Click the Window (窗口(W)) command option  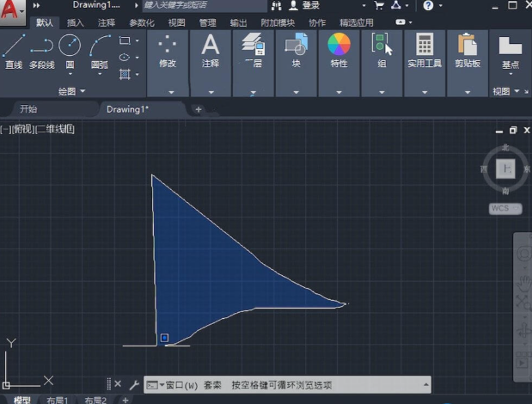click(x=181, y=385)
